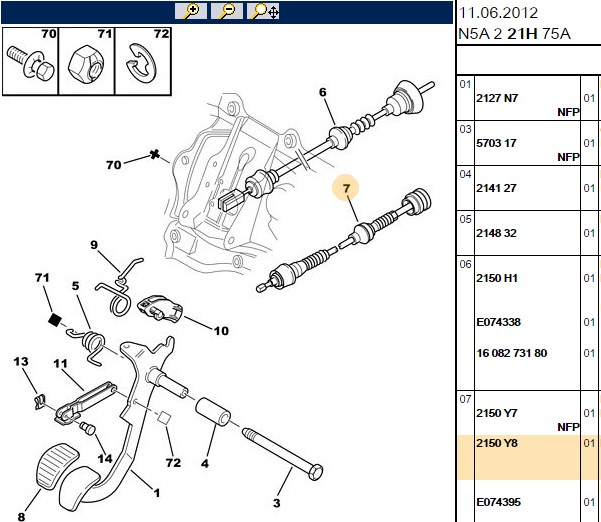Click the star marker next to 70

point(154,154)
